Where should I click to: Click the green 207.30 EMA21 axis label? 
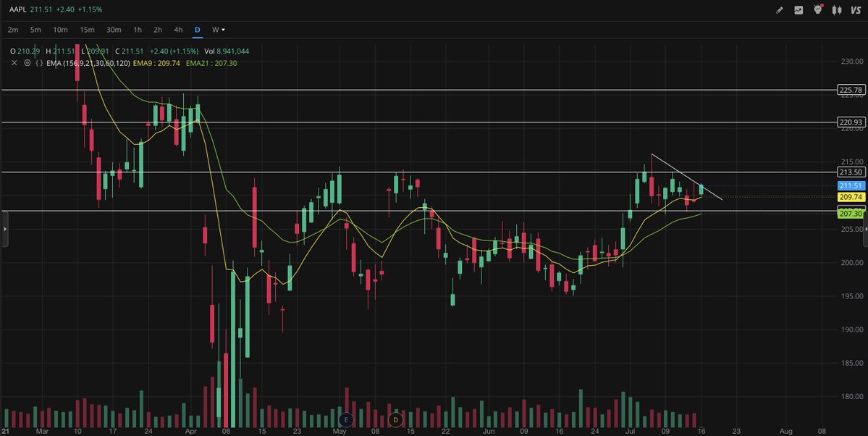(851, 213)
